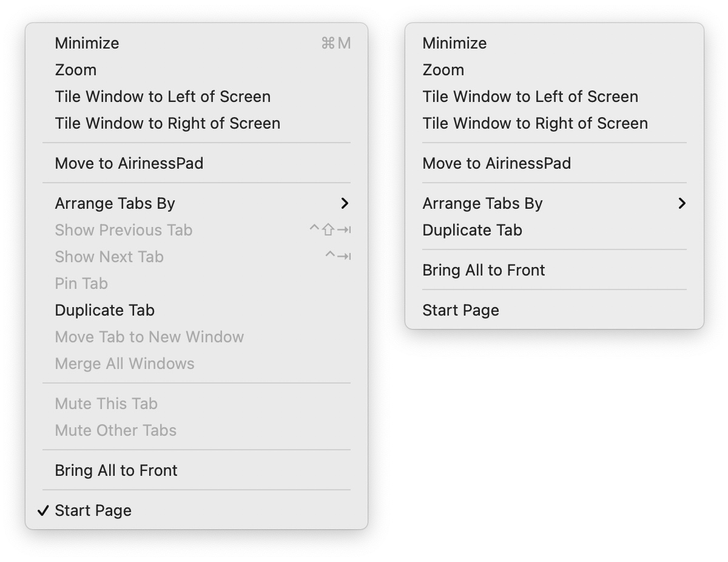Tile Window to Left of Screen, right menu

point(554,96)
